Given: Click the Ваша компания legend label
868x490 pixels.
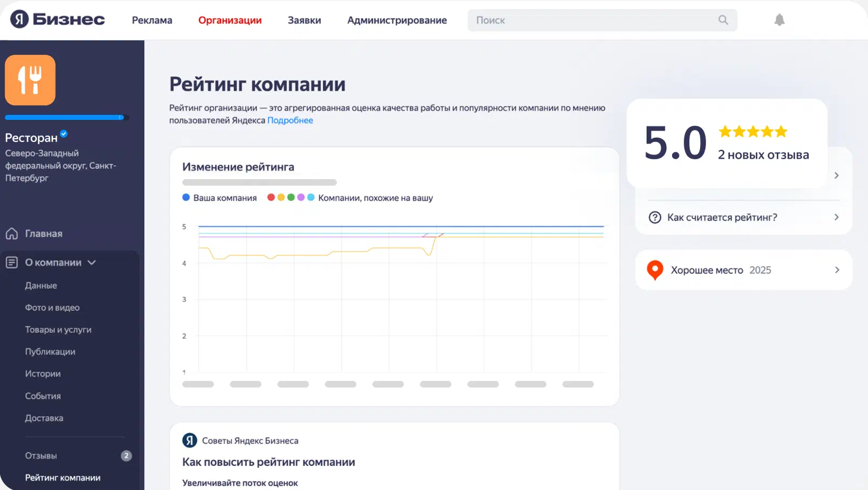Looking at the screenshot, I should click(225, 198).
